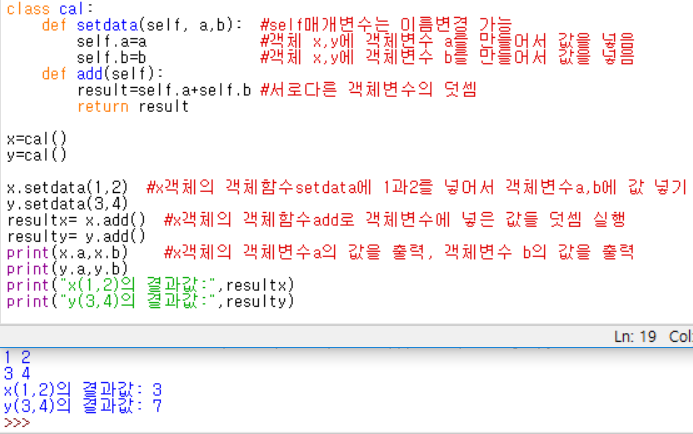
Task: Click the 'print(x.a,x.b)' statement
Action: point(67,253)
